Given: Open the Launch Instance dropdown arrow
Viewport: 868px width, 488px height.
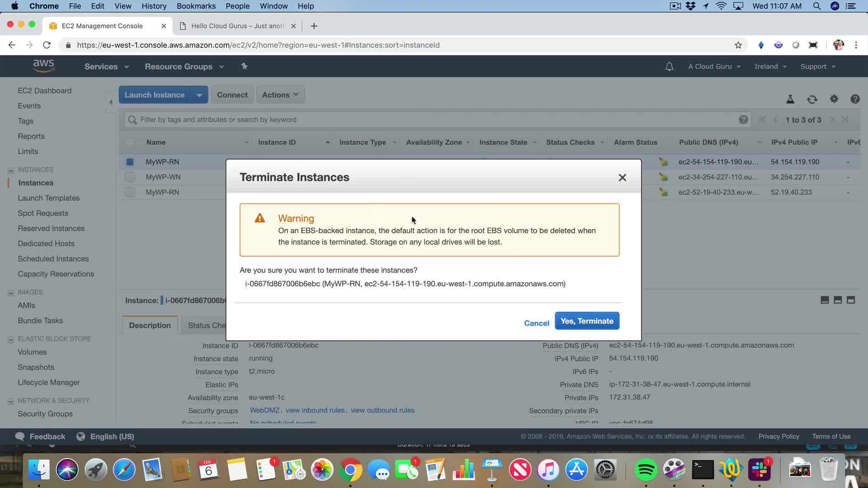Looking at the screenshot, I should 199,95.
